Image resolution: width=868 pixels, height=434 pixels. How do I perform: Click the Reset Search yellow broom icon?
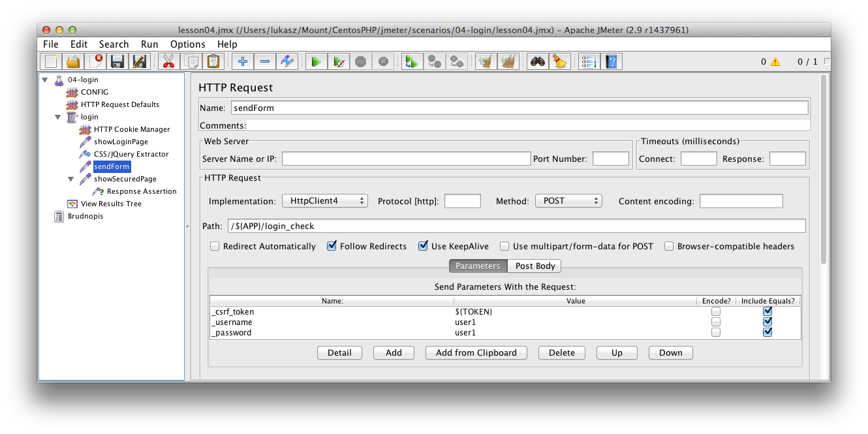(x=559, y=61)
